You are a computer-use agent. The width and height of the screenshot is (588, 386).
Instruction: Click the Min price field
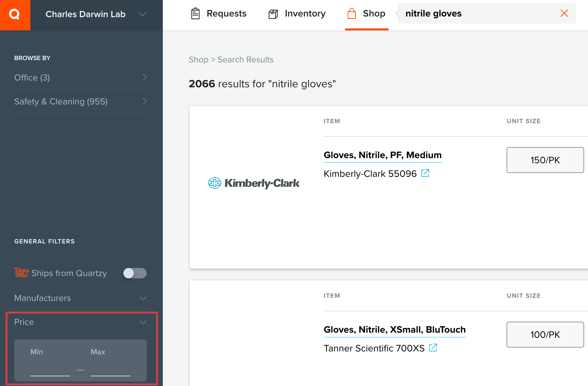[x=50, y=369]
